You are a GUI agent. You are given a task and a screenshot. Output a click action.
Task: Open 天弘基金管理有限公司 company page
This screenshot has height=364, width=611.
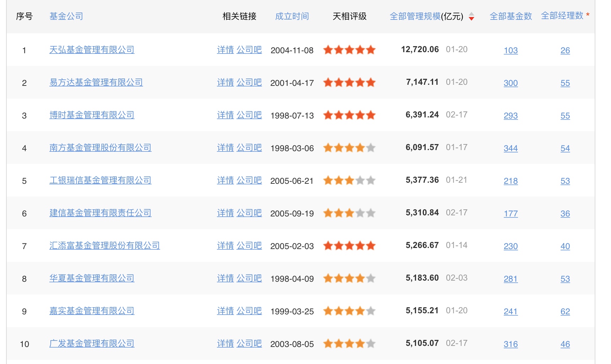click(x=92, y=50)
